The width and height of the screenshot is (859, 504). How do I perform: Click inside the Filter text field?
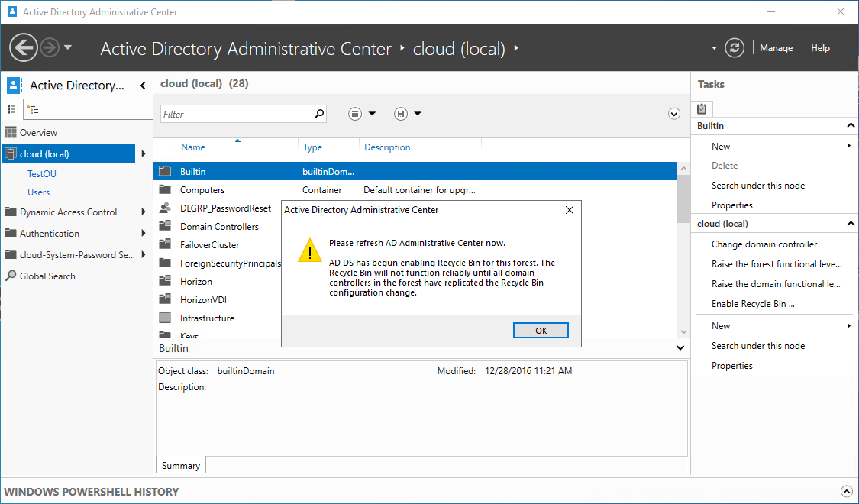(x=237, y=114)
